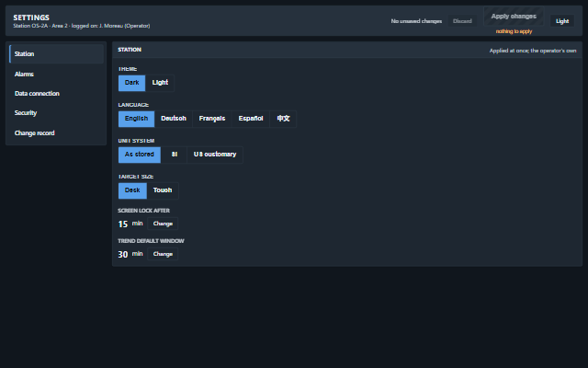Select the Light theme option under Theme
Screen dimensions: 588x368
(x=160, y=83)
